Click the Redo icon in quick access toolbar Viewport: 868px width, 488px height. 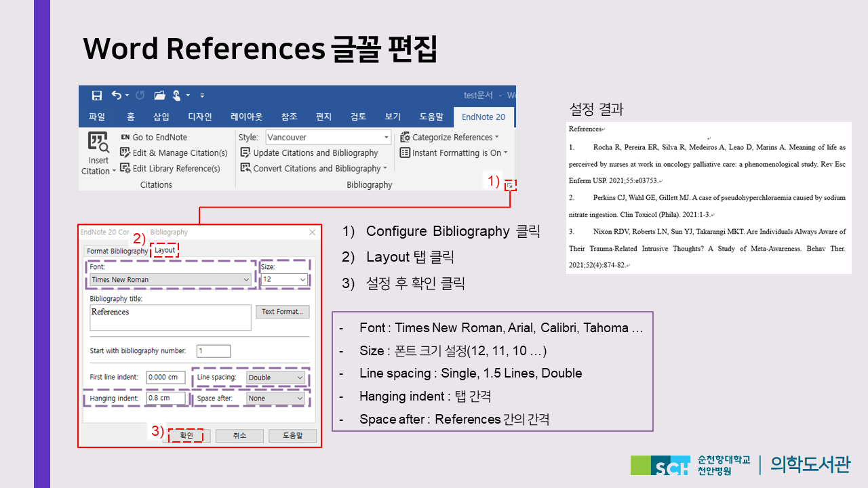click(x=140, y=96)
